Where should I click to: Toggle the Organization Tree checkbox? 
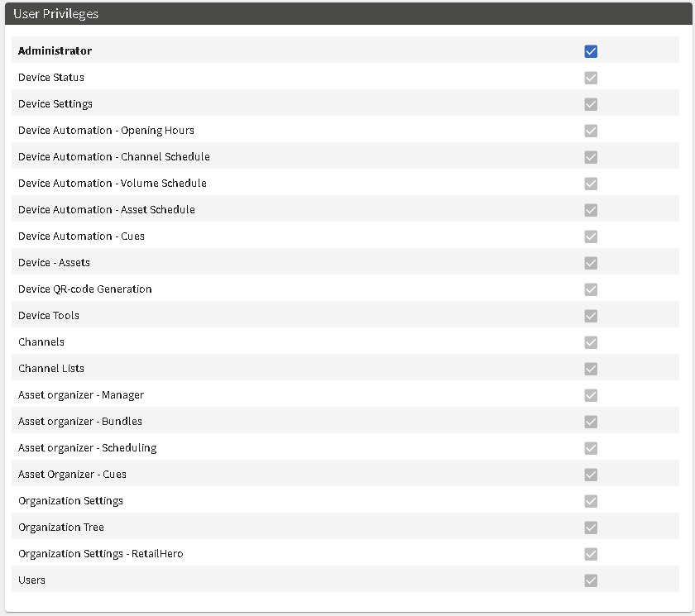click(x=591, y=528)
